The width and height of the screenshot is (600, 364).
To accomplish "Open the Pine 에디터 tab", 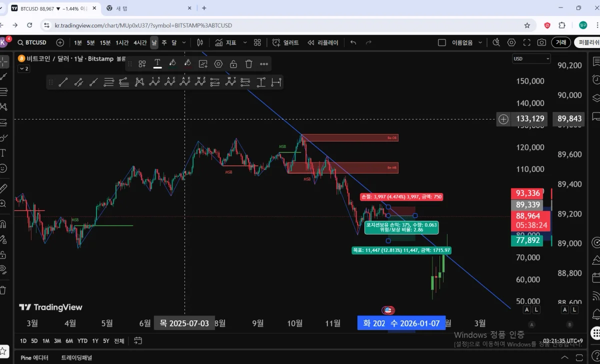I will click(x=34, y=357).
